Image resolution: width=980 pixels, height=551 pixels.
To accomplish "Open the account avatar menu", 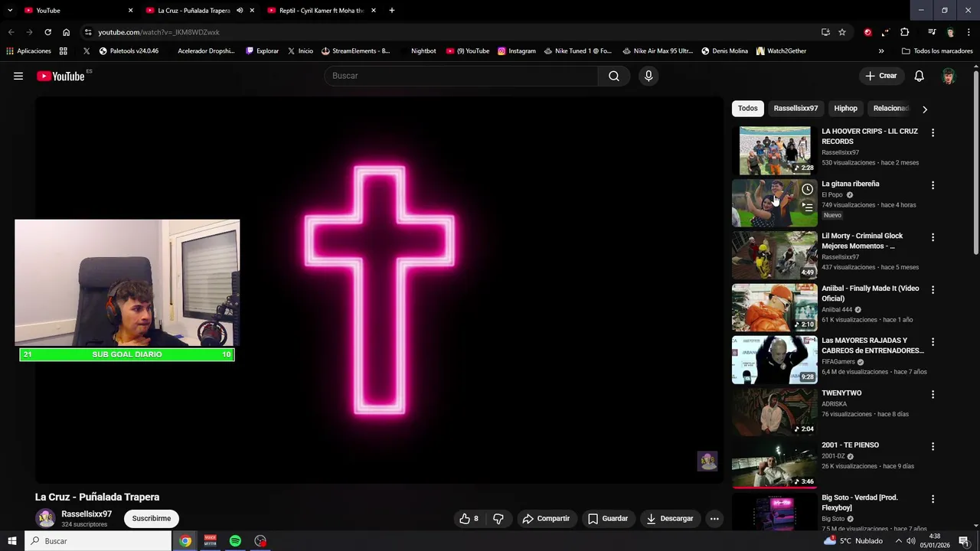I will click(x=949, y=76).
